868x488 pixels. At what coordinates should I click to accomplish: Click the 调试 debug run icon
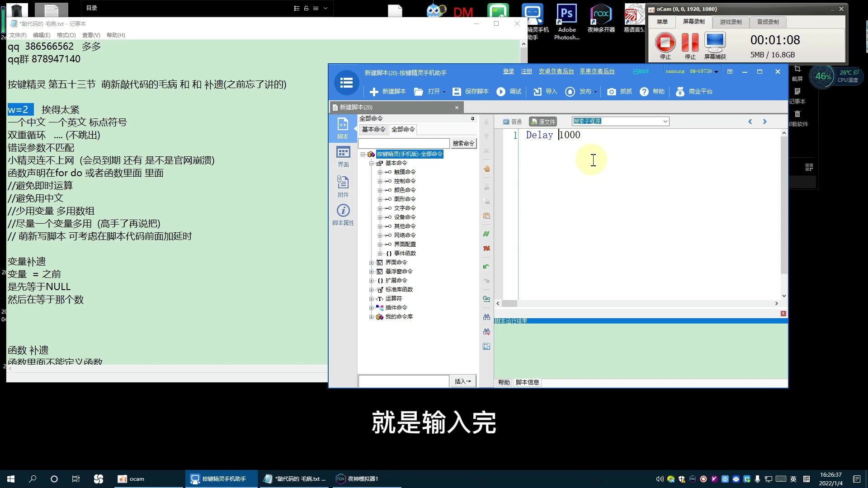(x=501, y=92)
